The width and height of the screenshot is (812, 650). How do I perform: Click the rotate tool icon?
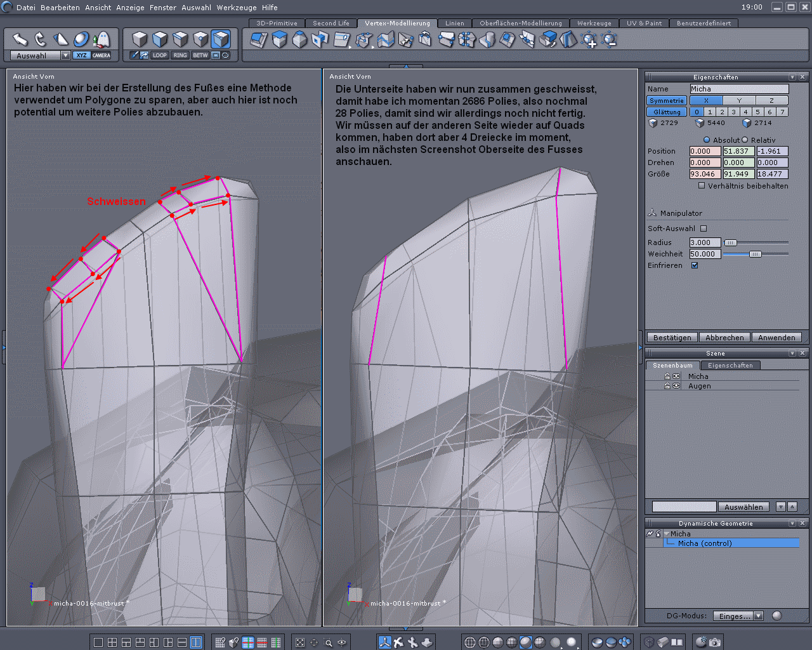coord(41,39)
